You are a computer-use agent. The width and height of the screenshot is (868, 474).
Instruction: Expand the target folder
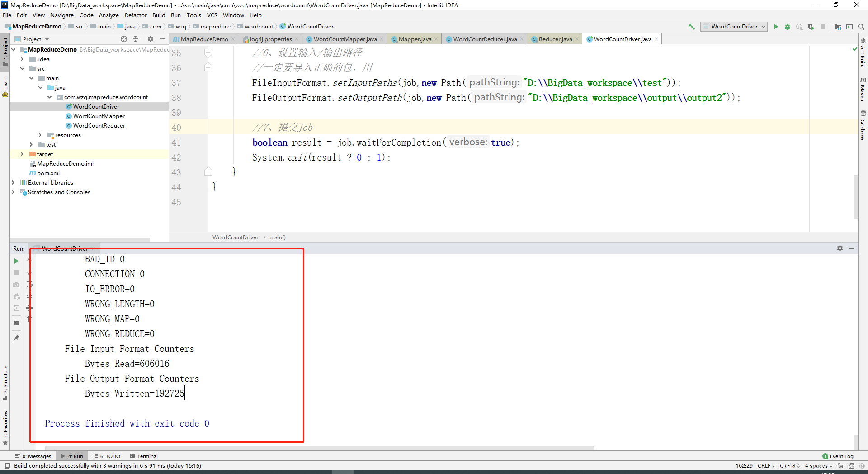pyautogui.click(x=22, y=154)
